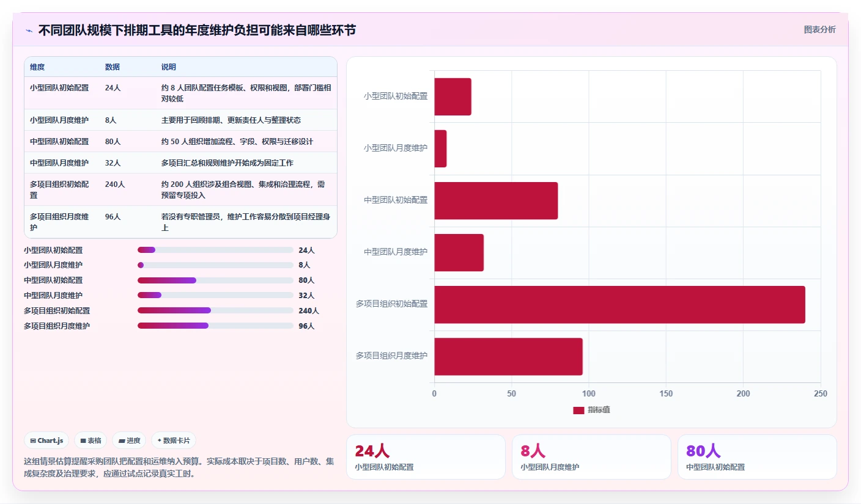Click the 多项目组织初始配置 progress bar
The height and width of the screenshot is (504, 861).
click(x=215, y=310)
